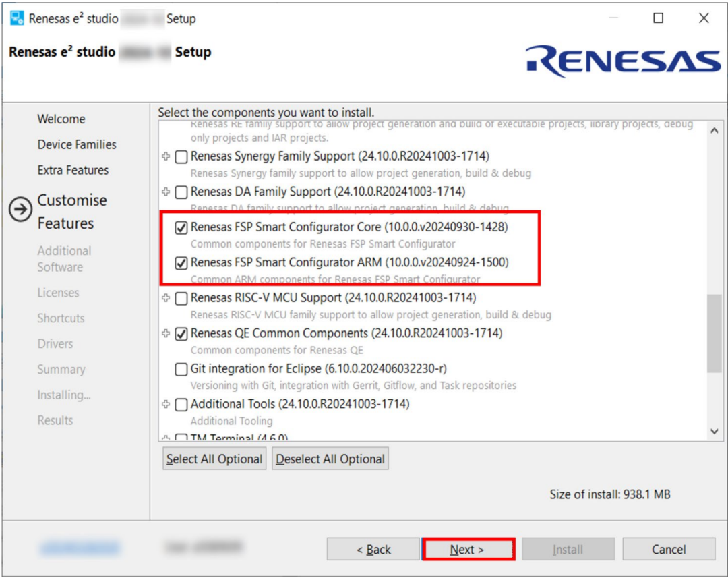Click Deselect All Optional button
This screenshot has height=578, width=728.
pos(330,459)
